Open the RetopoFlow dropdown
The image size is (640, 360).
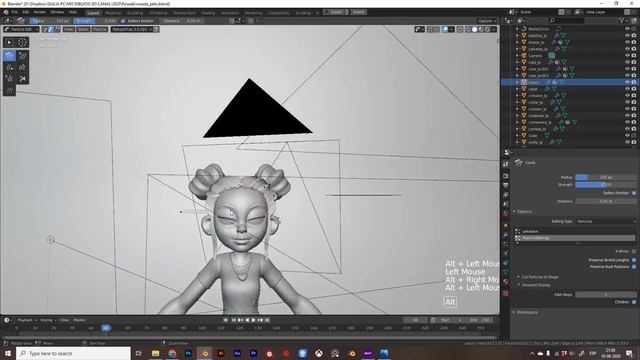[132, 29]
